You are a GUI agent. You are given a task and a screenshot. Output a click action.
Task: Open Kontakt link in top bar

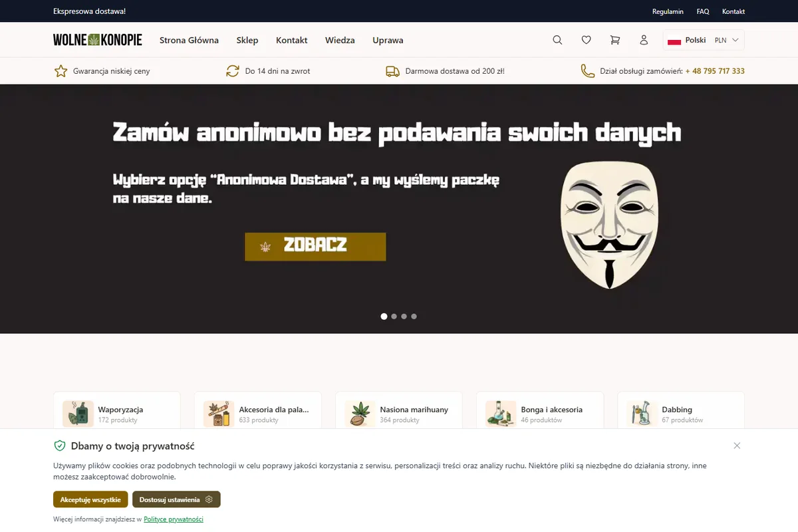coord(733,11)
